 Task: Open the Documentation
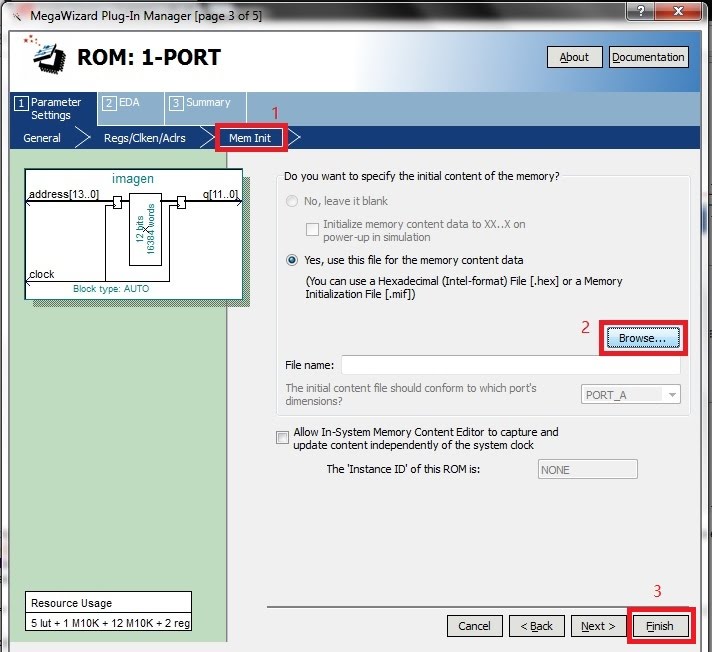(648, 57)
